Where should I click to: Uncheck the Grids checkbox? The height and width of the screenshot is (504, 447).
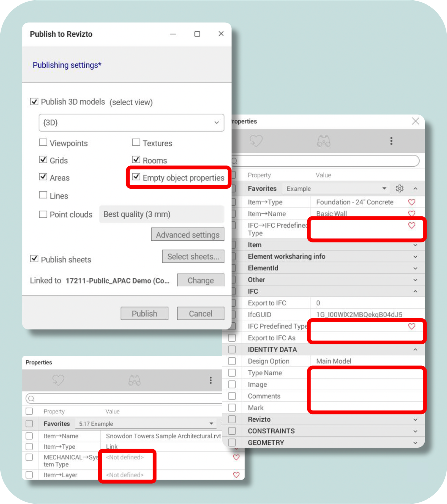click(x=43, y=160)
